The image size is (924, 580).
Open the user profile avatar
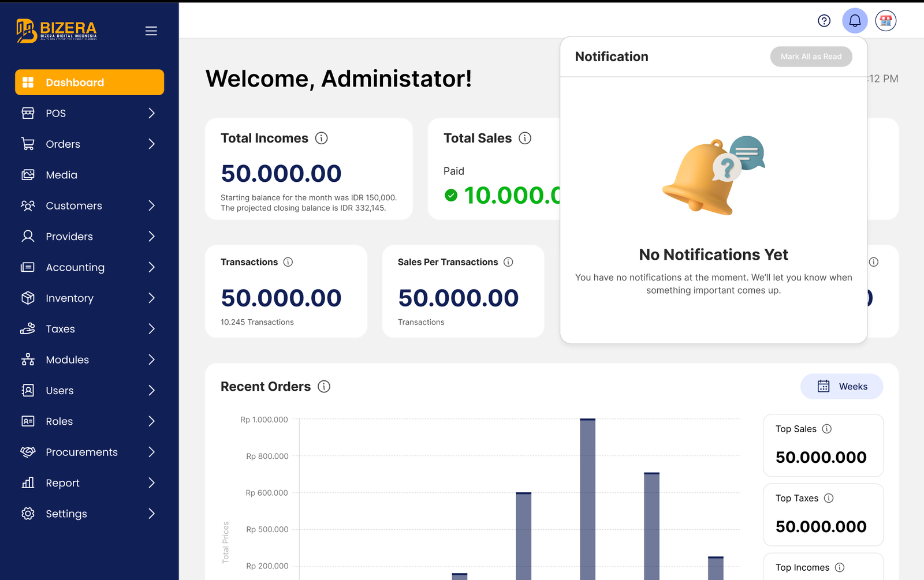coord(886,21)
